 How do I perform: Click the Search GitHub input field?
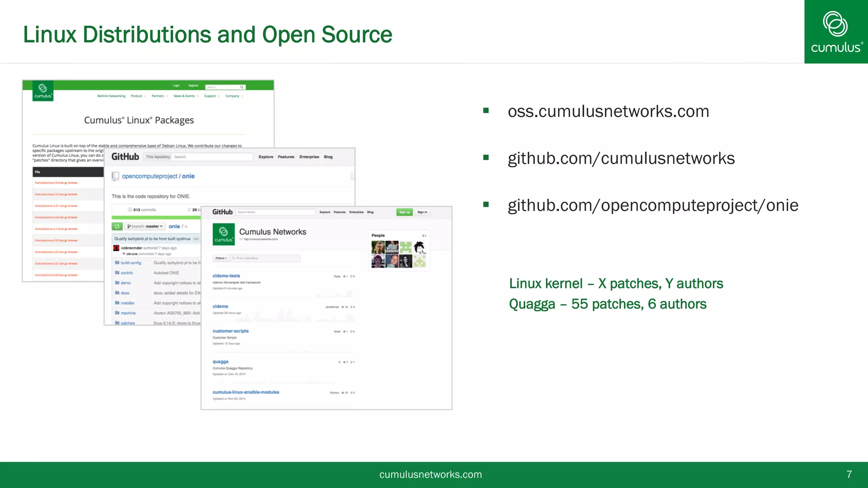pyautogui.click(x=275, y=212)
